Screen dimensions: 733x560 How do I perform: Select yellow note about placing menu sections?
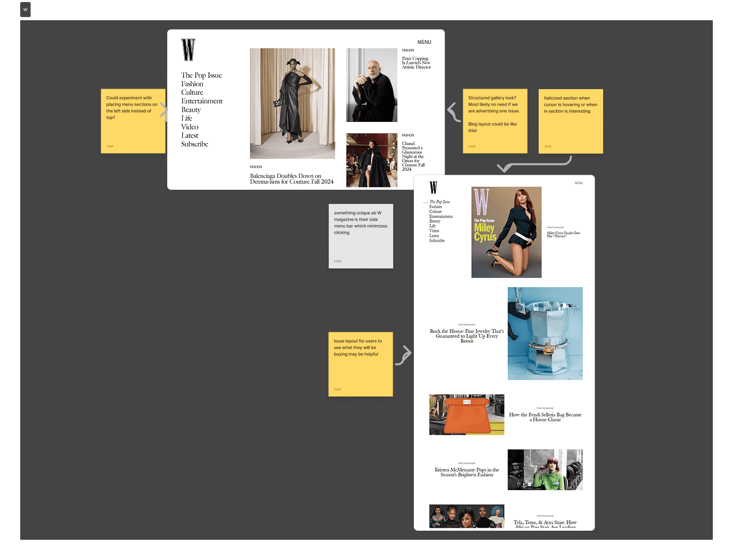point(133,121)
